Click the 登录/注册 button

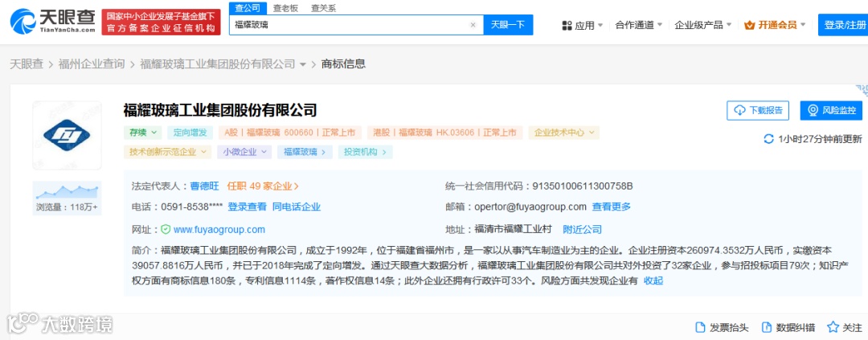(843, 25)
